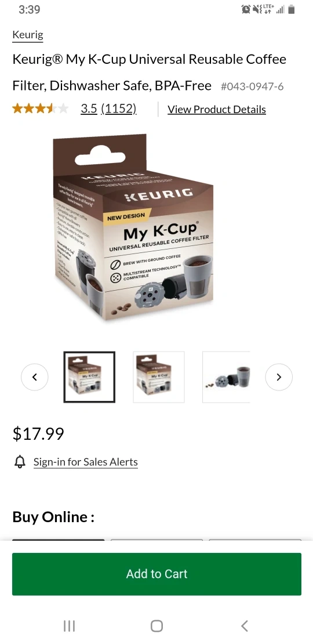313x644 pixels.
Task: Select the first Buy Online option tab
Action: (58, 540)
